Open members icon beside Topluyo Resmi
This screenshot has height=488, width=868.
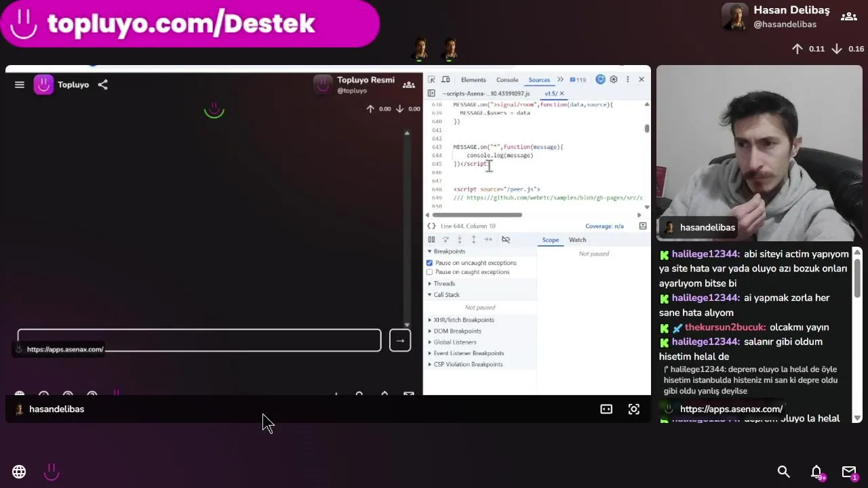coord(409,85)
